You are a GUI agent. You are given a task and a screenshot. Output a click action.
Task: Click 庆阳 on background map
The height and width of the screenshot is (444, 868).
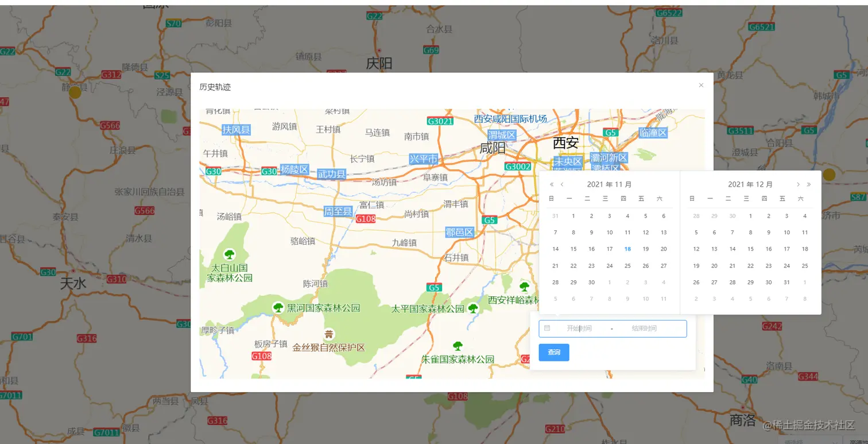pyautogui.click(x=379, y=63)
